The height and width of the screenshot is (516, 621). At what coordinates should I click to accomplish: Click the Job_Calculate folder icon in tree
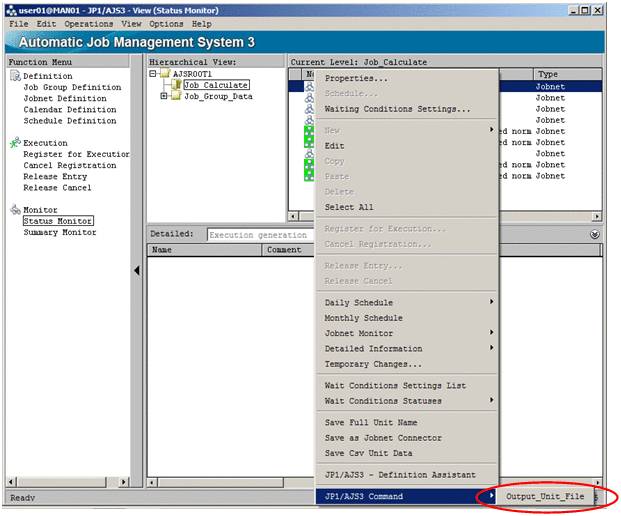click(176, 85)
